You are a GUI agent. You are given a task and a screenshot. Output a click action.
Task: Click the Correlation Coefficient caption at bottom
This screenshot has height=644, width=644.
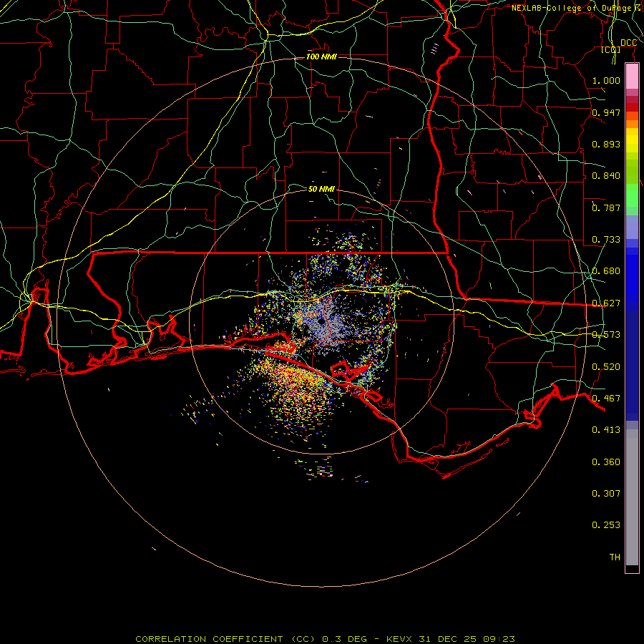325,639
